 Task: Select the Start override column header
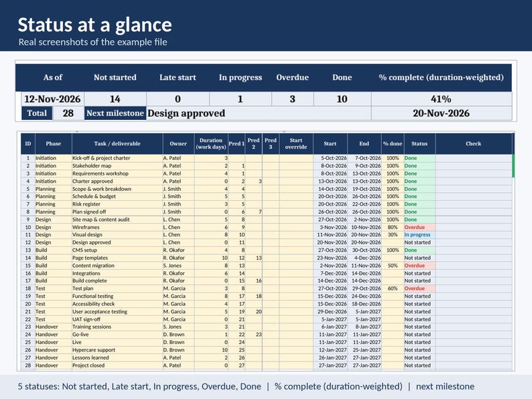pos(296,144)
